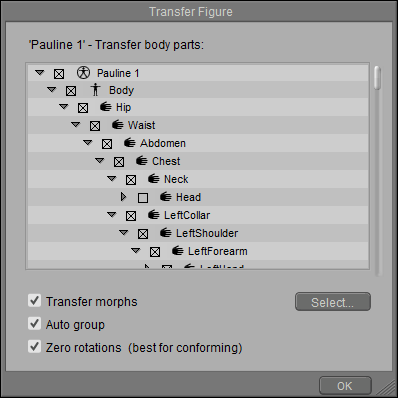Select the Waist body part icon

coord(118,125)
